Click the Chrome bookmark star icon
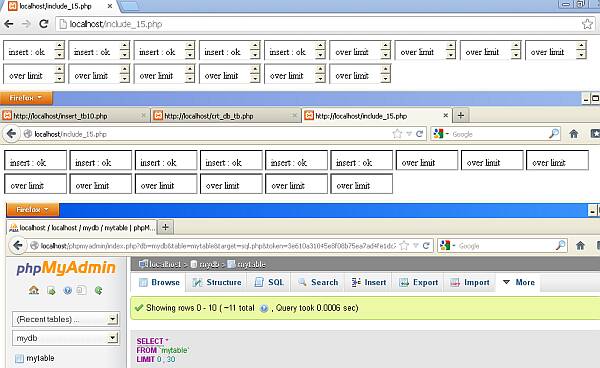Viewport: 600px width, 368px height. (x=587, y=24)
